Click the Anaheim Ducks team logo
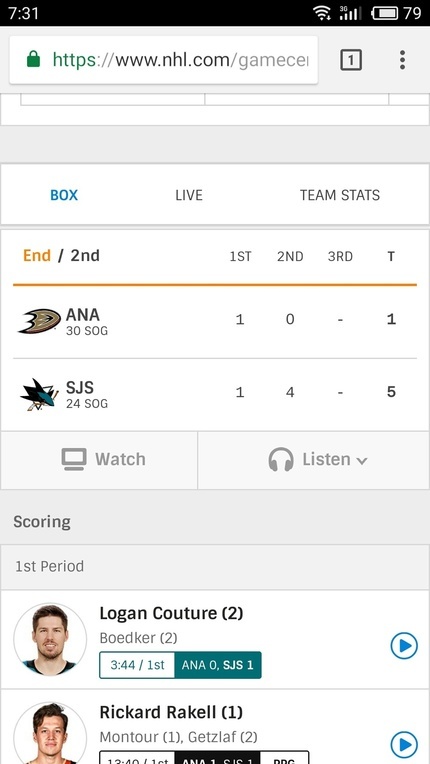 pos(39,321)
